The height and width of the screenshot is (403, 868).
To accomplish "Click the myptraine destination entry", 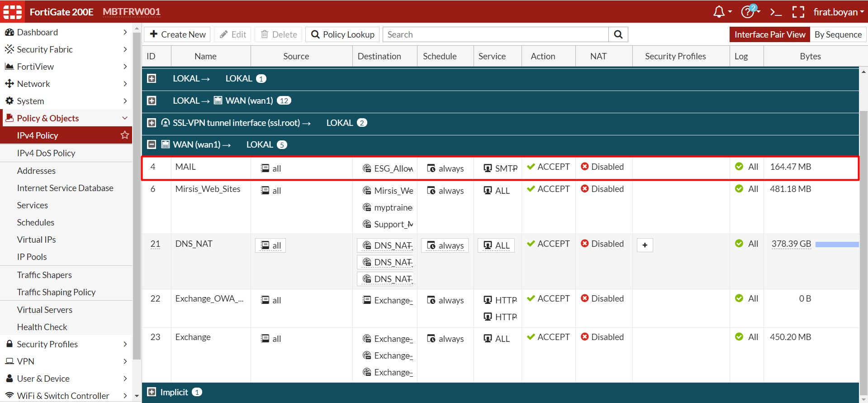I will 388,207.
